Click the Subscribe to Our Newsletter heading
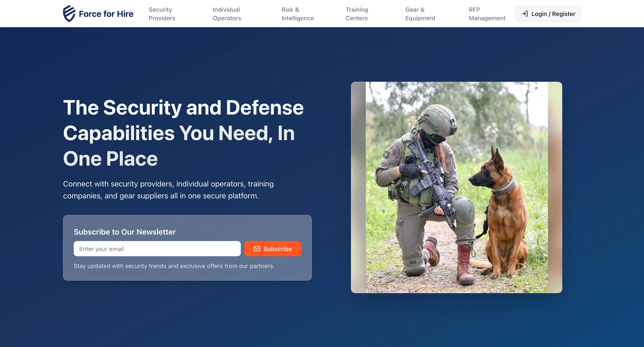Image resolution: width=644 pixels, height=347 pixels. [125, 232]
